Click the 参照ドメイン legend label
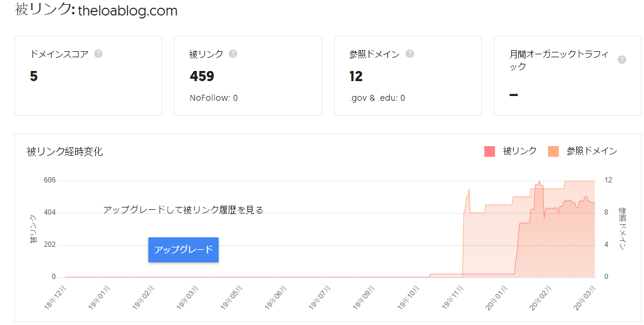This screenshot has height=325, width=644. coord(592,151)
